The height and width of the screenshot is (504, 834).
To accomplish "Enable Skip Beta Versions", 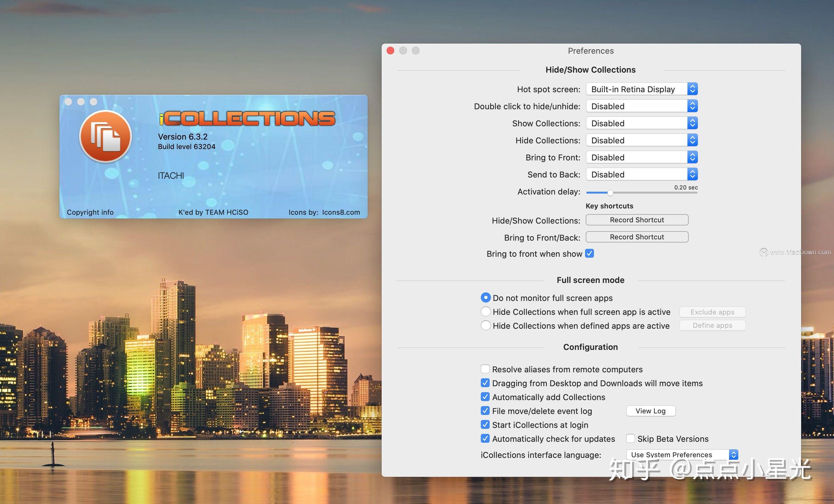I will [x=630, y=438].
